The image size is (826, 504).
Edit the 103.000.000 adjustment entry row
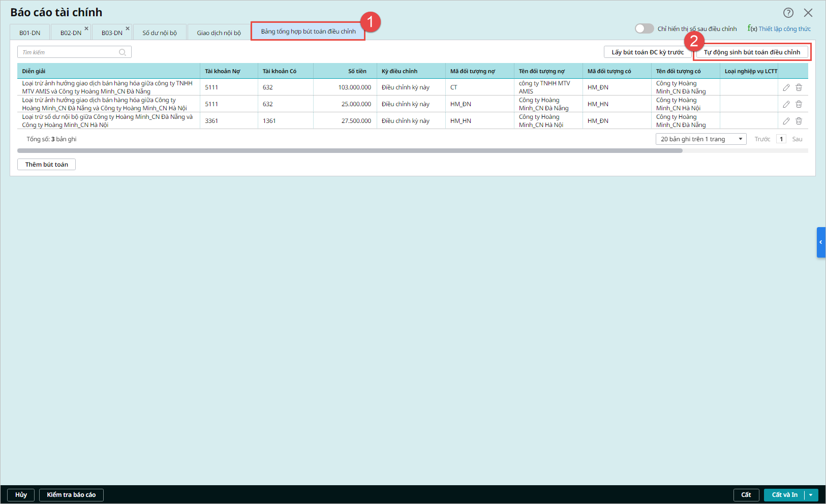[x=786, y=87]
